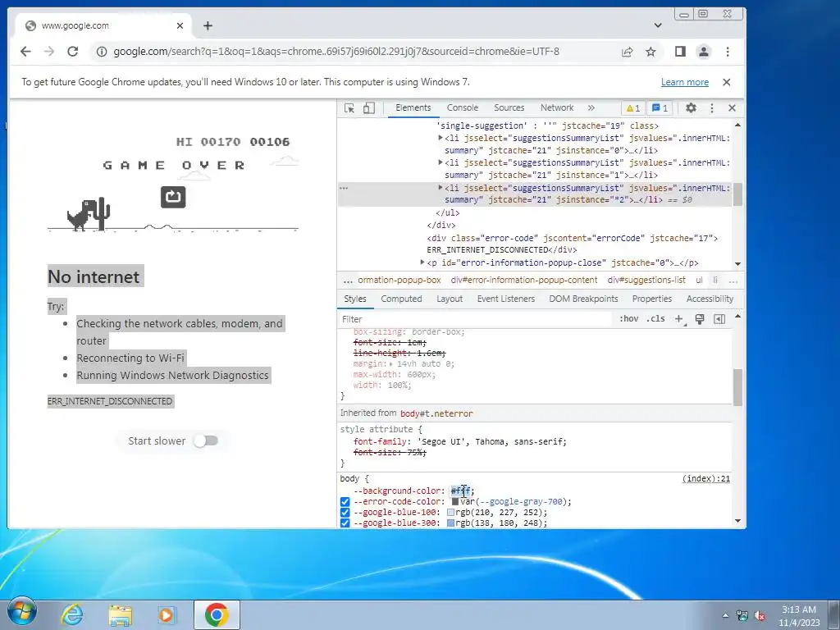Viewport: 840px width, 630px height.
Task: Open the Chrome profile avatar icon
Action: coord(703,52)
